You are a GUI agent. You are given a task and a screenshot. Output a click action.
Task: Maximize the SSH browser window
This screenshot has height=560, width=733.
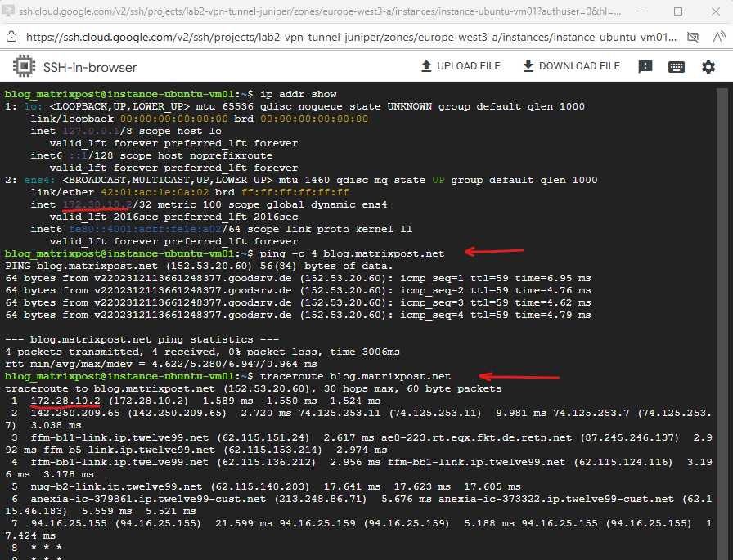pyautogui.click(x=678, y=12)
